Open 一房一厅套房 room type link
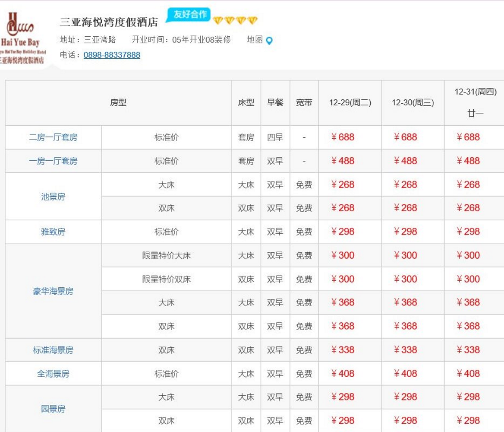The width and height of the screenshot is (504, 432). point(54,161)
